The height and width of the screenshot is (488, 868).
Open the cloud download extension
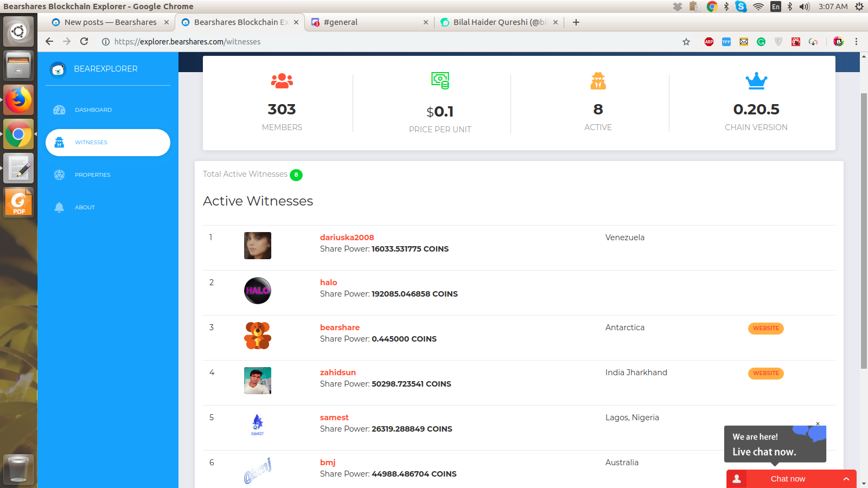[x=813, y=42]
